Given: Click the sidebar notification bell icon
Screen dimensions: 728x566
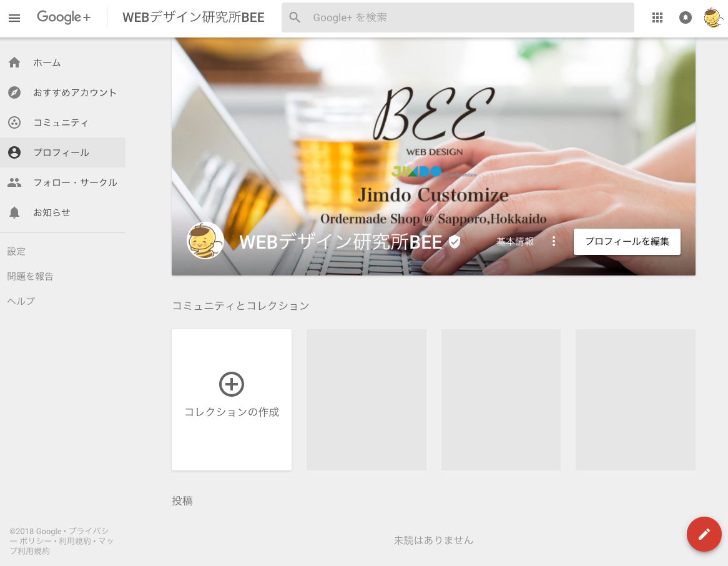Looking at the screenshot, I should pos(14,212).
